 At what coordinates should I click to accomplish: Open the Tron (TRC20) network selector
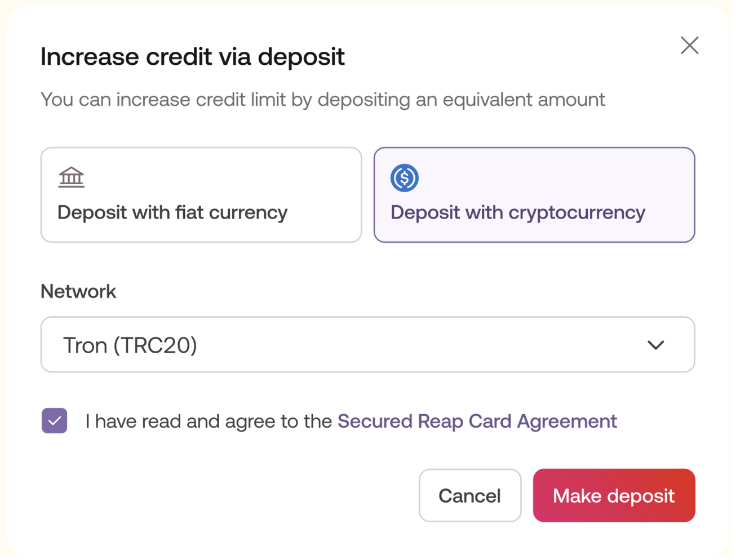pyautogui.click(x=367, y=345)
